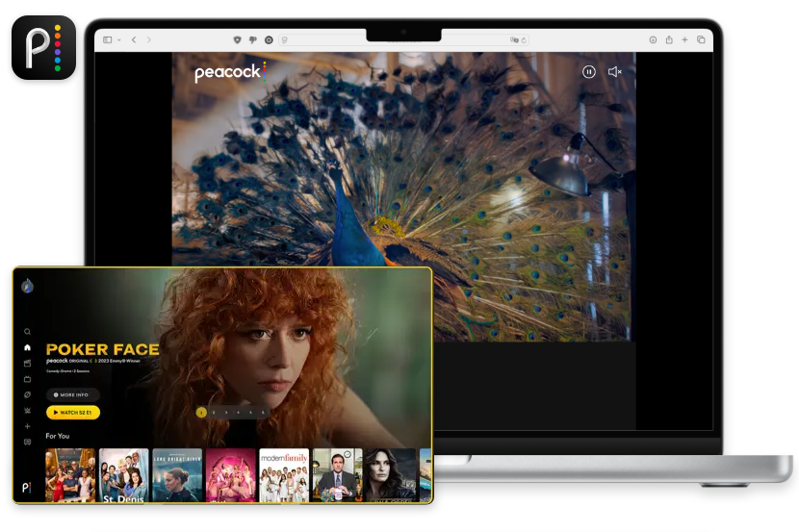This screenshot has width=799, height=532.
Task: Go back using the Safari back arrow
Action: click(134, 39)
